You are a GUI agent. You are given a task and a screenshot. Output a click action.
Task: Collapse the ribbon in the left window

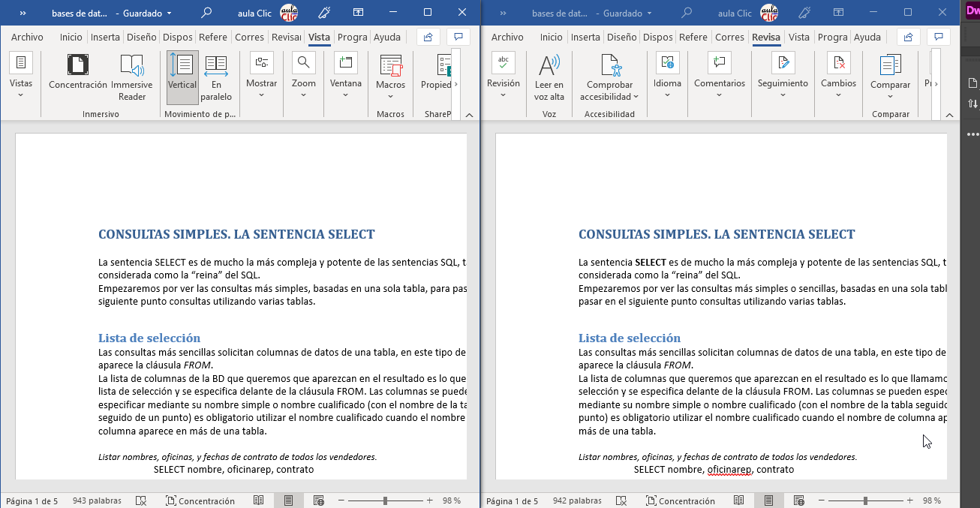coord(470,115)
